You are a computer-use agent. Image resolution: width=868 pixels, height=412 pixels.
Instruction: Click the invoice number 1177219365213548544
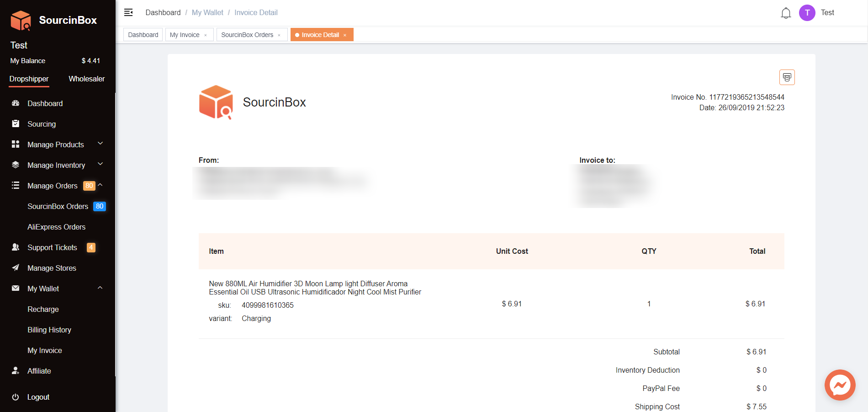(746, 97)
